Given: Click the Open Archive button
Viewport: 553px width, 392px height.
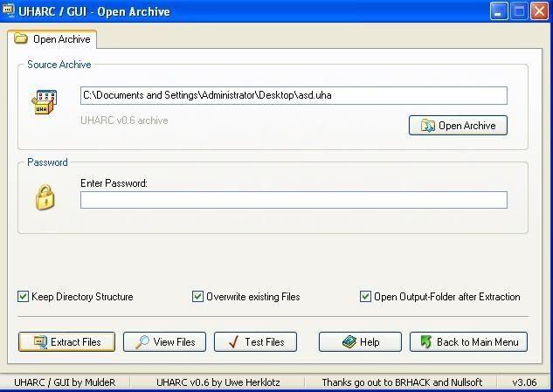Looking at the screenshot, I should (458, 126).
